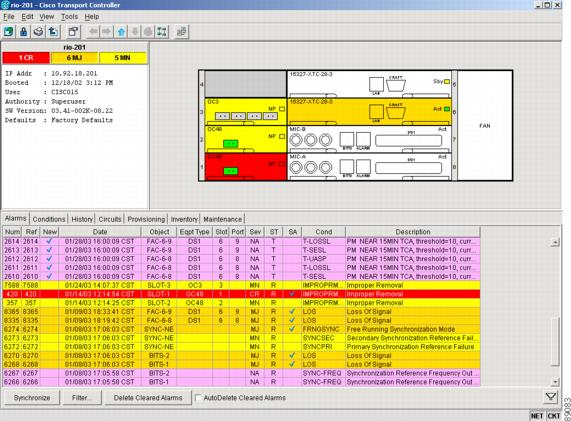Image resolution: width=571 pixels, height=421 pixels.
Task: Click the network view toolbar icon
Action: (x=162, y=32)
